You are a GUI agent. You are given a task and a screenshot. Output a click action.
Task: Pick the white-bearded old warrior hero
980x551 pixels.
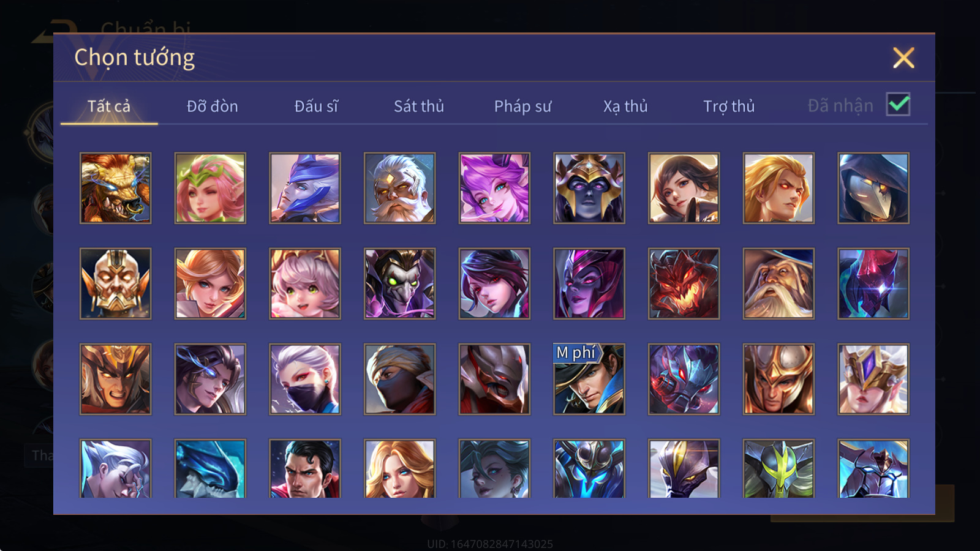(x=399, y=188)
